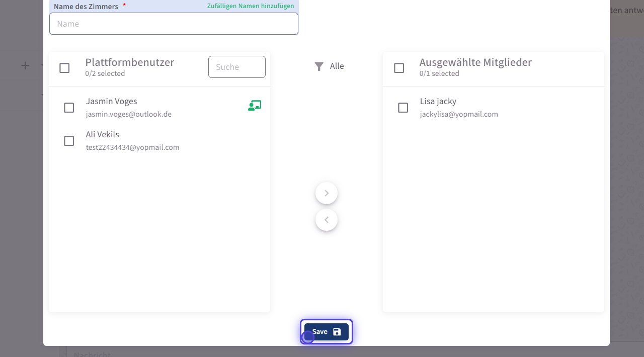Tick the checkbox for Jasmin Voges
The height and width of the screenshot is (357, 644).
click(x=69, y=108)
